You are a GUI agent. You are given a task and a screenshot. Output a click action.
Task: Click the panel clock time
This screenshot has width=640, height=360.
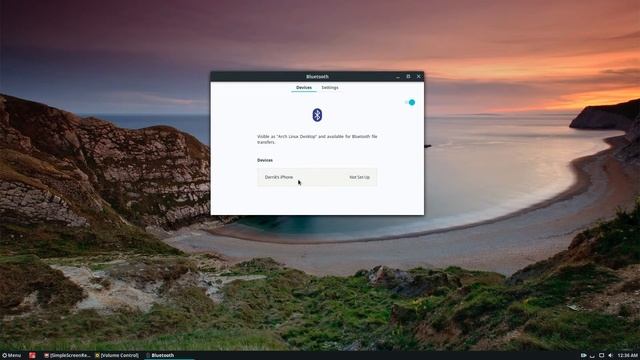pos(628,356)
